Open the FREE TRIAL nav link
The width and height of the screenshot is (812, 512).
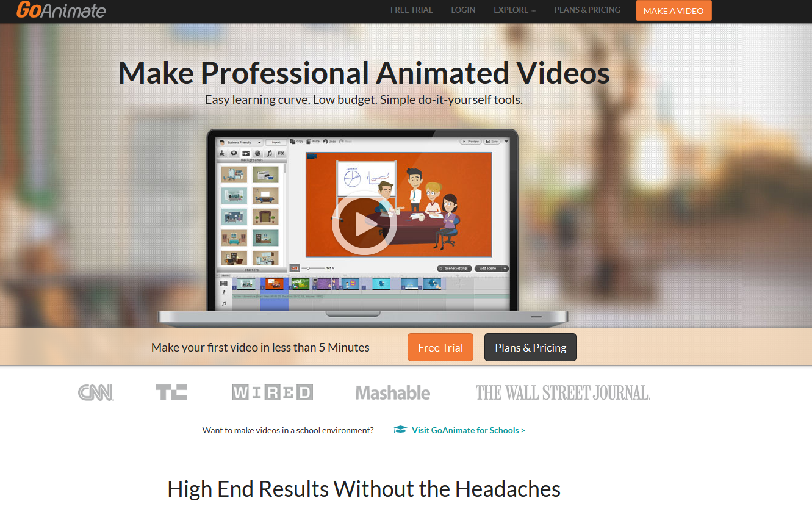pyautogui.click(x=411, y=10)
